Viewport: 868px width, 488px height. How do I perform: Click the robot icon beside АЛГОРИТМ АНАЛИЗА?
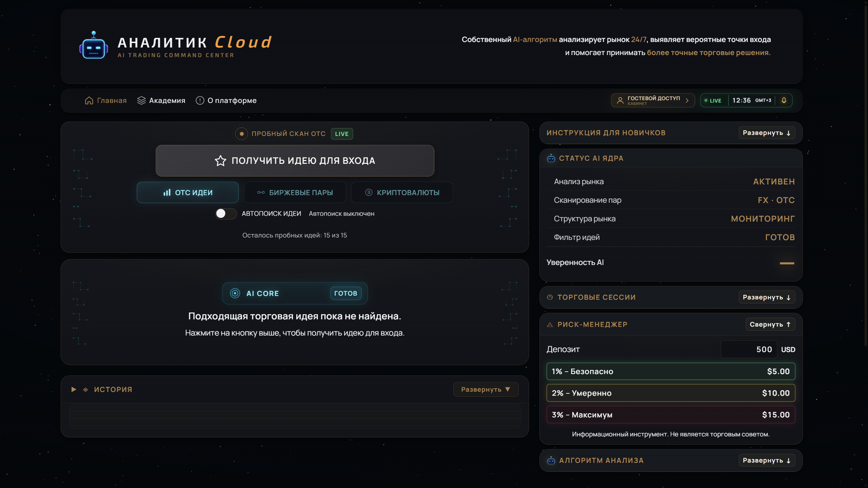(551, 460)
